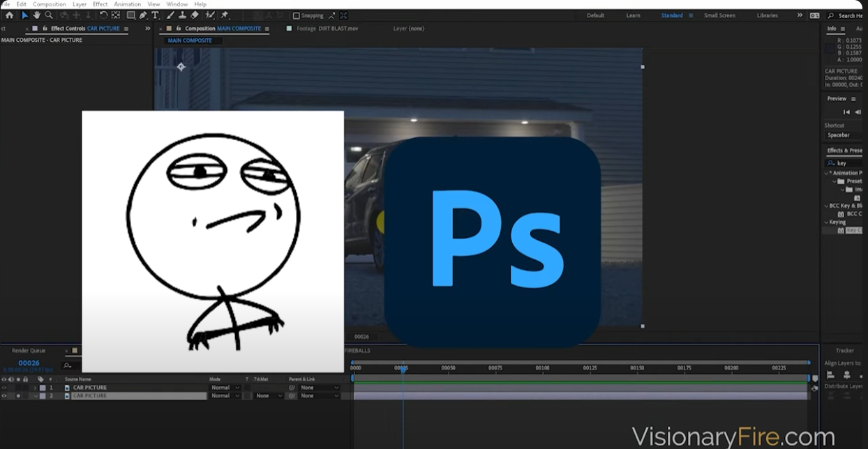Switch to the Libraries workspace
Viewport: 868px width, 449px height.
tap(768, 15)
